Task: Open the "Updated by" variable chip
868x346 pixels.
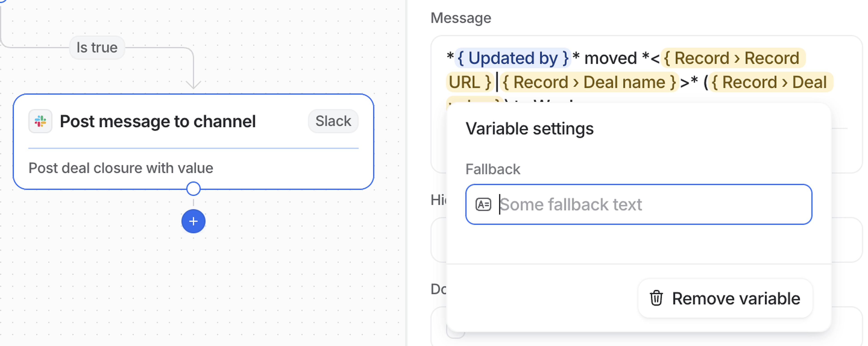Action: pyautogui.click(x=513, y=58)
